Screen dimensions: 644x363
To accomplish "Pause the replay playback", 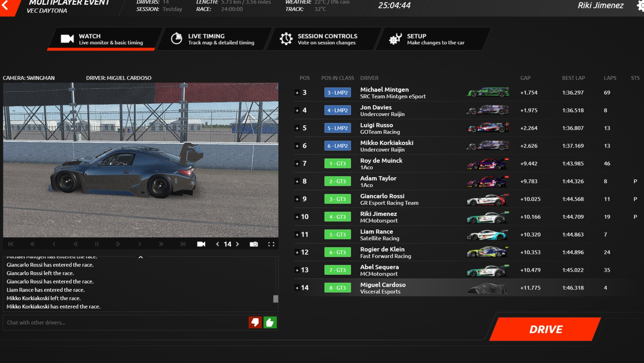I will [97, 244].
